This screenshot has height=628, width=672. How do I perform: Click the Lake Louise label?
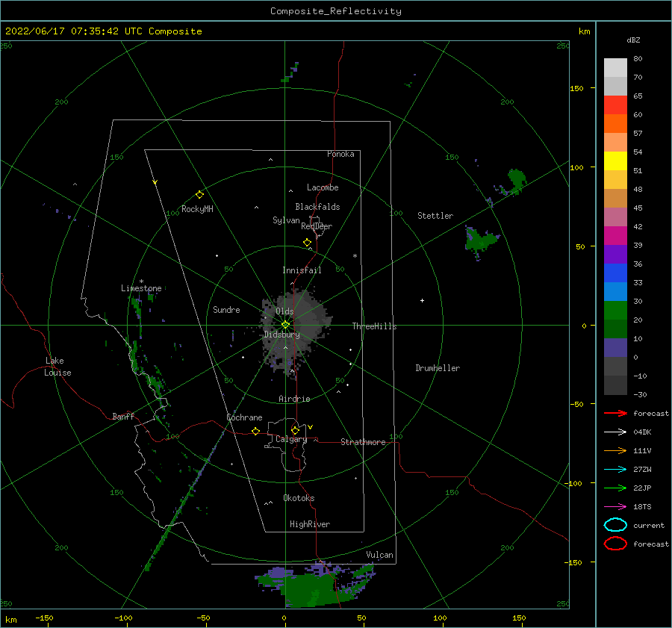(57, 367)
